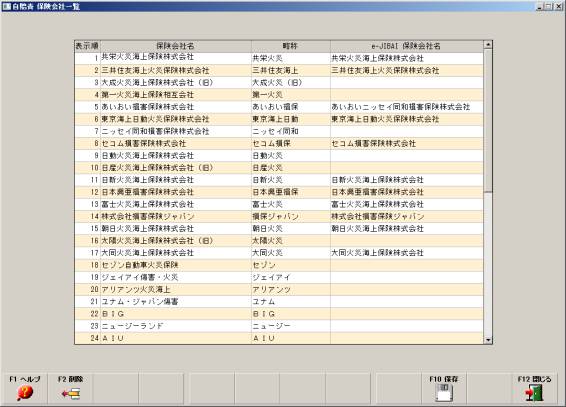The width and height of the screenshot is (566, 407).
Task: Select row 13 富士火災海上保険株式会社 name cell
Action: pyautogui.click(x=175, y=204)
